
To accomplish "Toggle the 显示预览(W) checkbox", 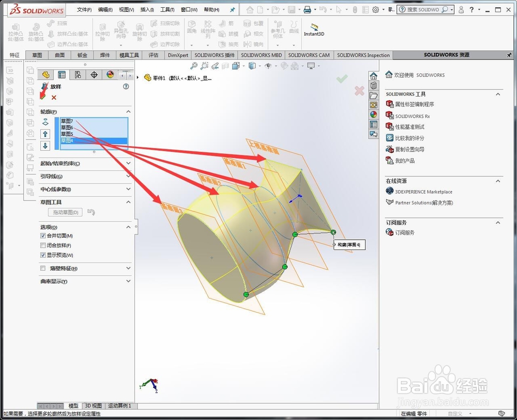I will (x=43, y=255).
